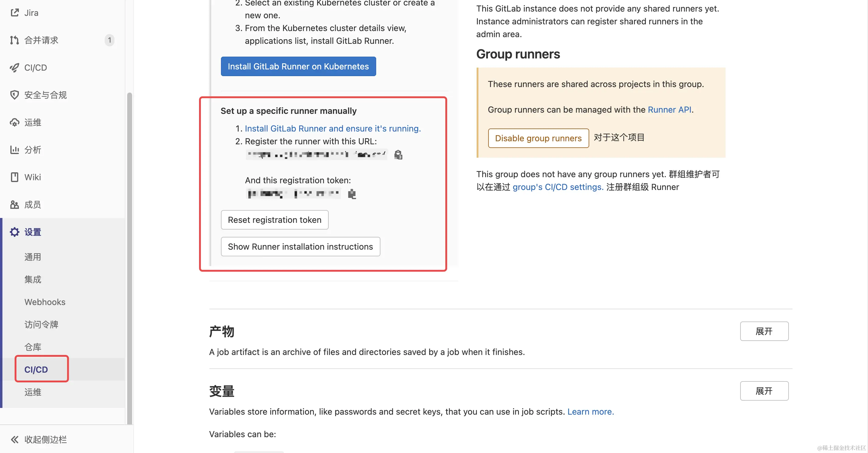Open CI/CD under the settings submenu

[37, 369]
